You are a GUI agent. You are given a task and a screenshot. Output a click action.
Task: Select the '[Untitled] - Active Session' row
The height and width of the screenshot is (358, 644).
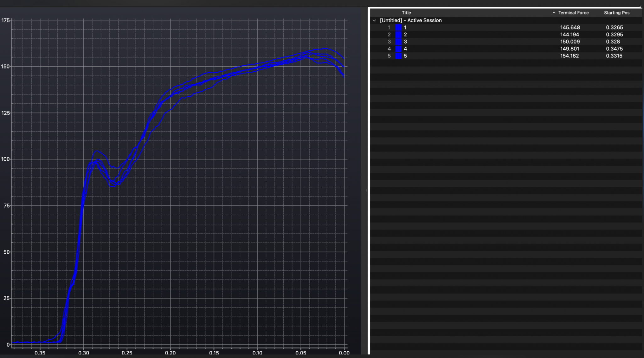(x=506, y=20)
